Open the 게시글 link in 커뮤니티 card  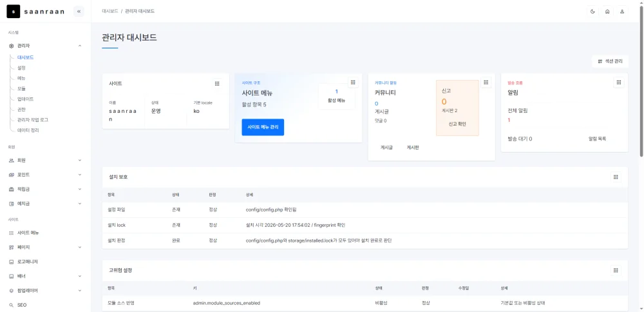coord(386,147)
